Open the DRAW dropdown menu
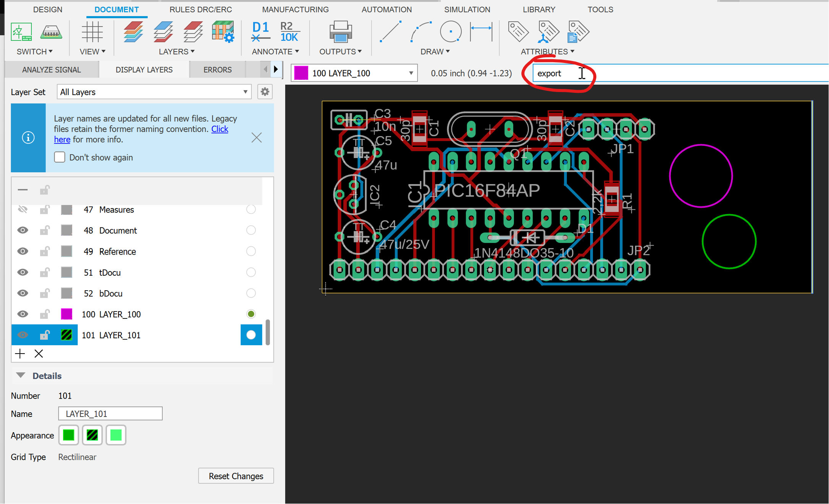This screenshot has width=829, height=504. [x=435, y=52]
